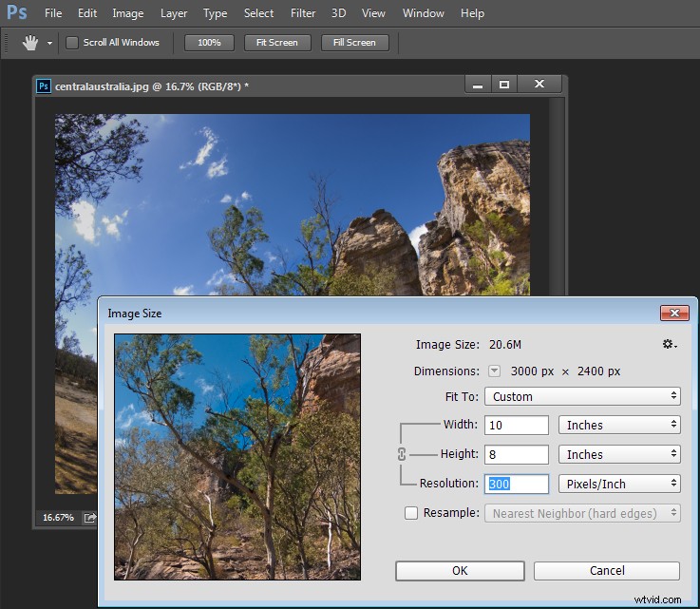Click the Photoshop Ps logo icon
The image size is (700, 609).
pos(17,12)
